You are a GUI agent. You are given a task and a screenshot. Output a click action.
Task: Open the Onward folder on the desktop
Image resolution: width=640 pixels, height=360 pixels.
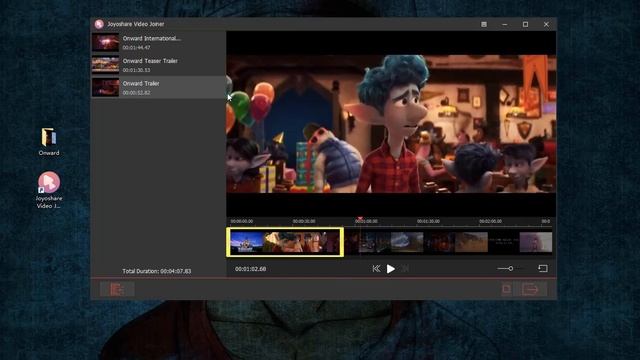pyautogui.click(x=49, y=142)
